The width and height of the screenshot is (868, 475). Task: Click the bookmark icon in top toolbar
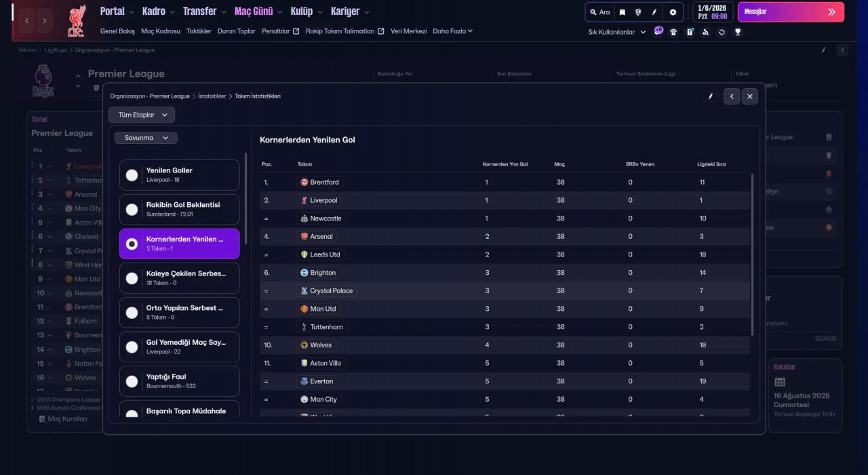tap(622, 12)
